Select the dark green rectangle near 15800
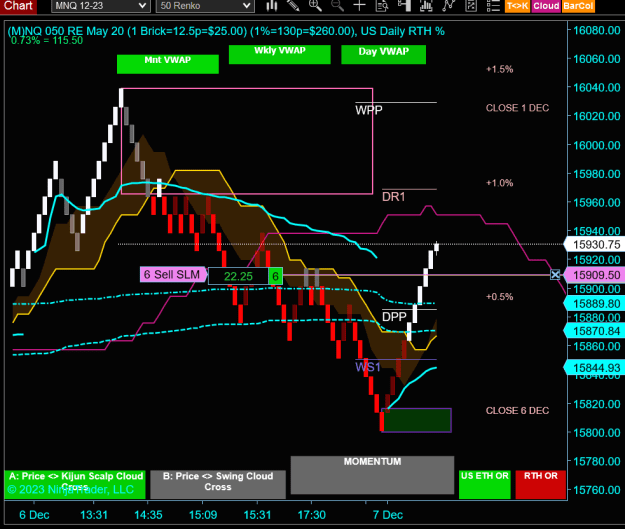Screen dimensions: 625x529 pos(416,420)
